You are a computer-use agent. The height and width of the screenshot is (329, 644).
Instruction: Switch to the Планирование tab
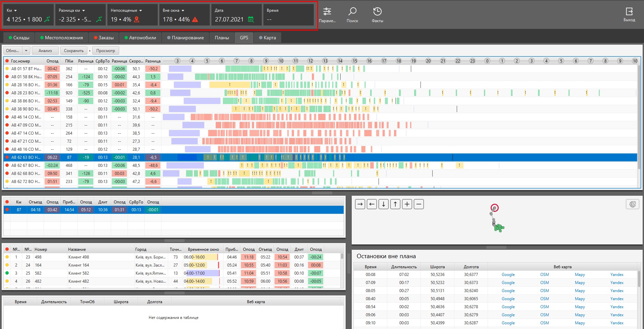click(x=185, y=38)
